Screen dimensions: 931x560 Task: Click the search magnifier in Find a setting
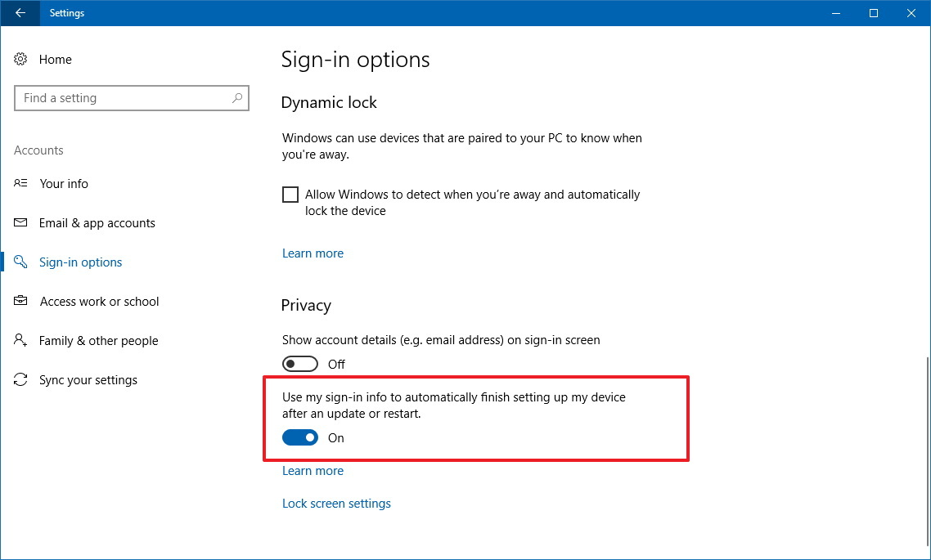(237, 97)
